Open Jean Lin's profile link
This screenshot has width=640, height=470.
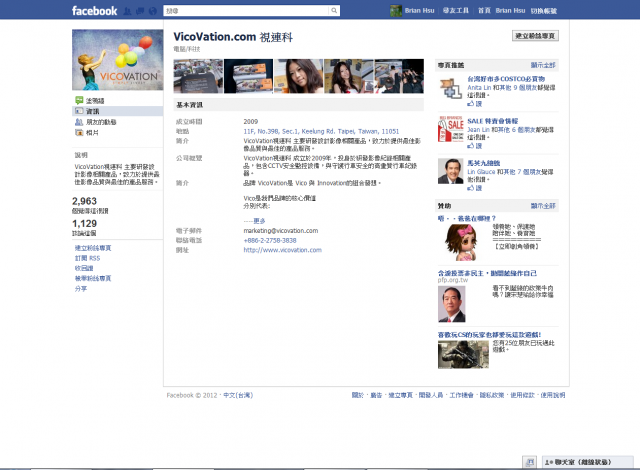tap(478, 129)
